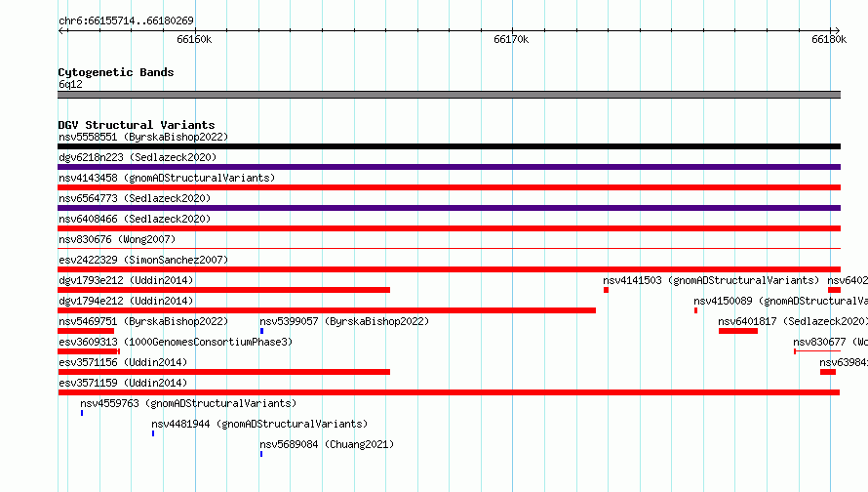Click the nsv4143458 gnomAD variant red bar
This screenshot has height=492, width=868.
coord(449,187)
